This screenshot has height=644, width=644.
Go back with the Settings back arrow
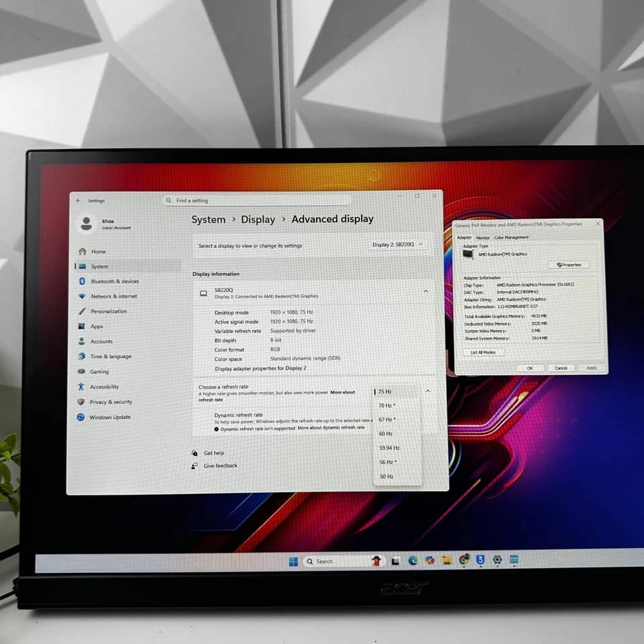[78, 201]
